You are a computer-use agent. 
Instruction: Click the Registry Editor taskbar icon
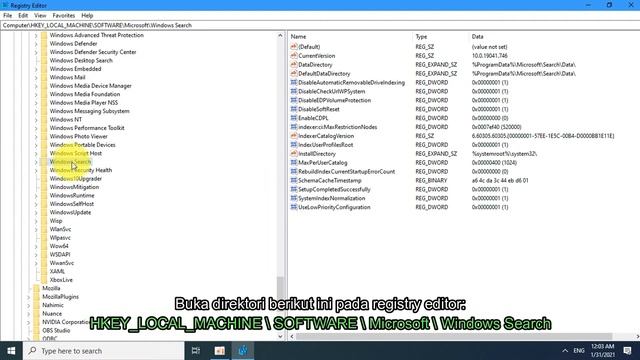click(x=243, y=351)
